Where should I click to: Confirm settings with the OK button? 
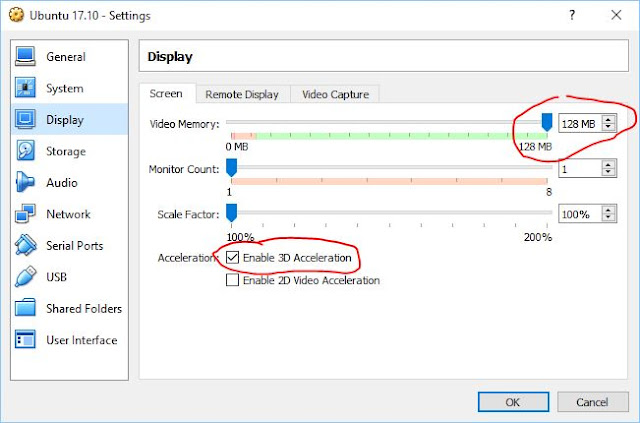[513, 402]
